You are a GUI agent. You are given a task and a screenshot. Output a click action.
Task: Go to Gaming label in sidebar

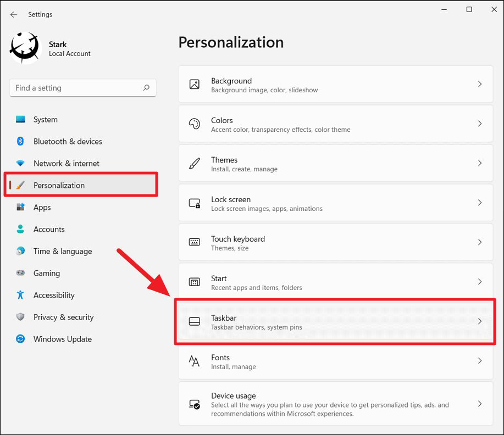pyautogui.click(x=47, y=274)
